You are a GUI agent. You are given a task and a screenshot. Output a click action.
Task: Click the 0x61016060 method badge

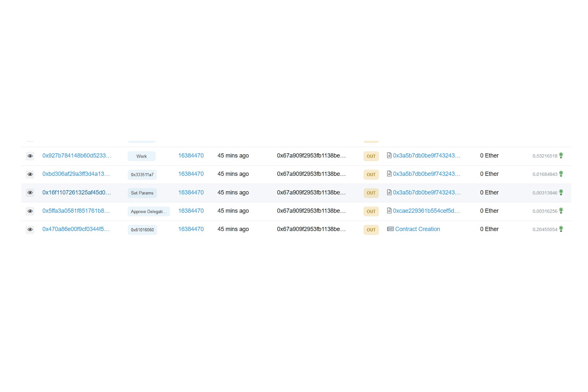click(142, 230)
